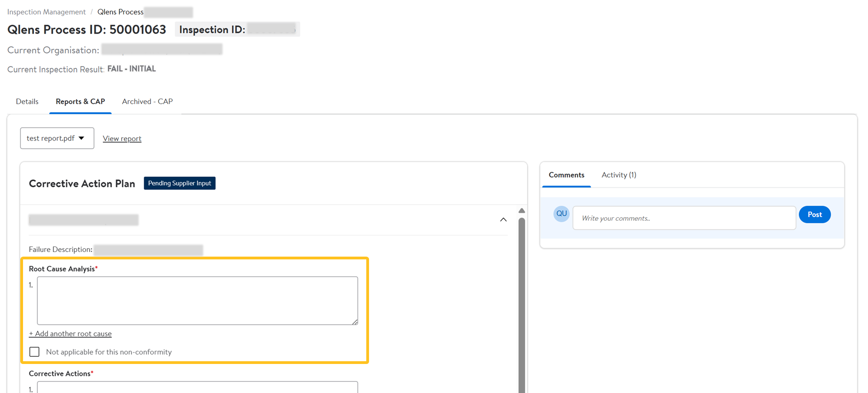Open the Activity (1) tab
868x393 pixels.
[x=619, y=175]
